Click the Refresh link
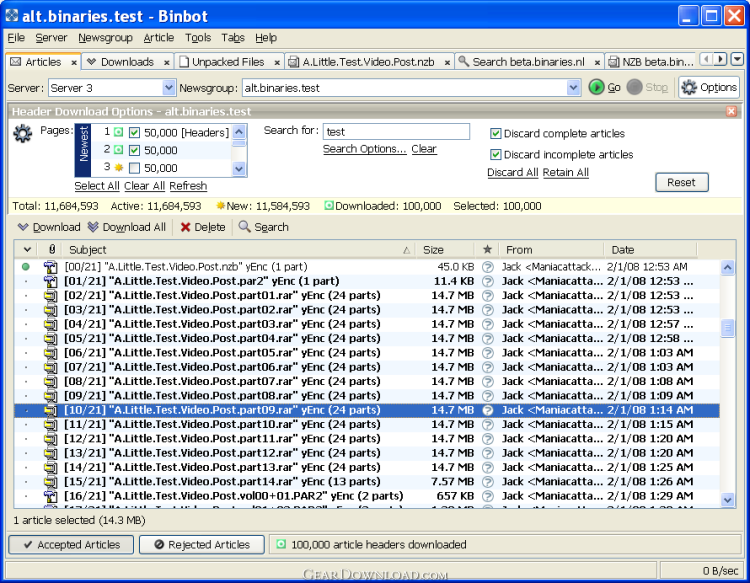Viewport: 750px width, 583px height. pyautogui.click(x=188, y=186)
